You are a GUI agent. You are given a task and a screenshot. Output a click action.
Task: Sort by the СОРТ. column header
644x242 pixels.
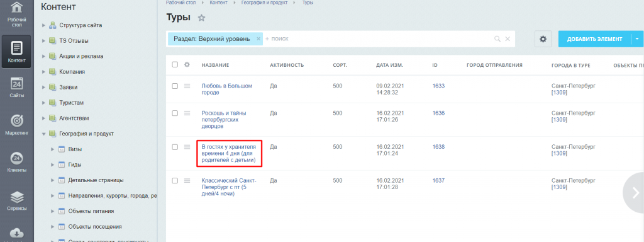coord(340,65)
